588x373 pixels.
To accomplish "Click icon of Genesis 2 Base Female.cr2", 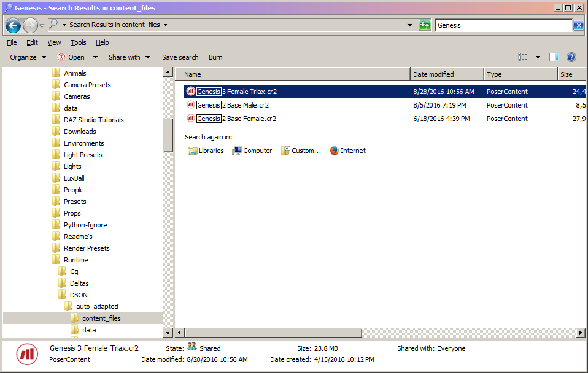I will tap(190, 118).
